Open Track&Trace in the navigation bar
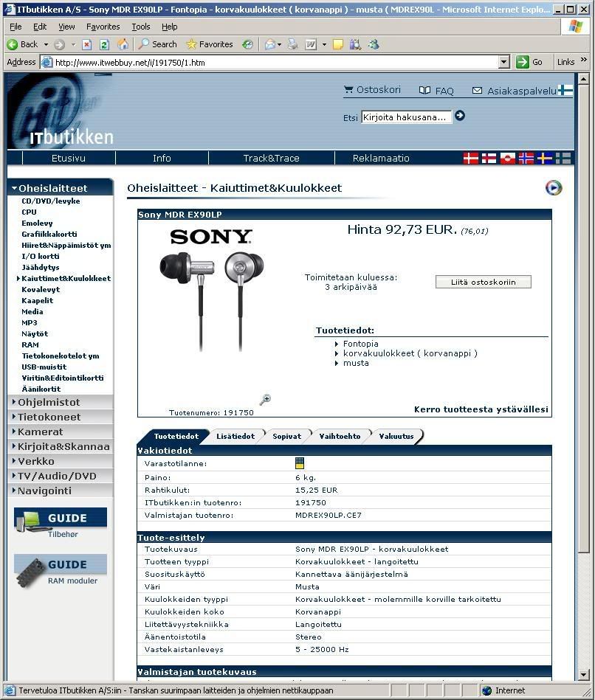 click(x=271, y=158)
